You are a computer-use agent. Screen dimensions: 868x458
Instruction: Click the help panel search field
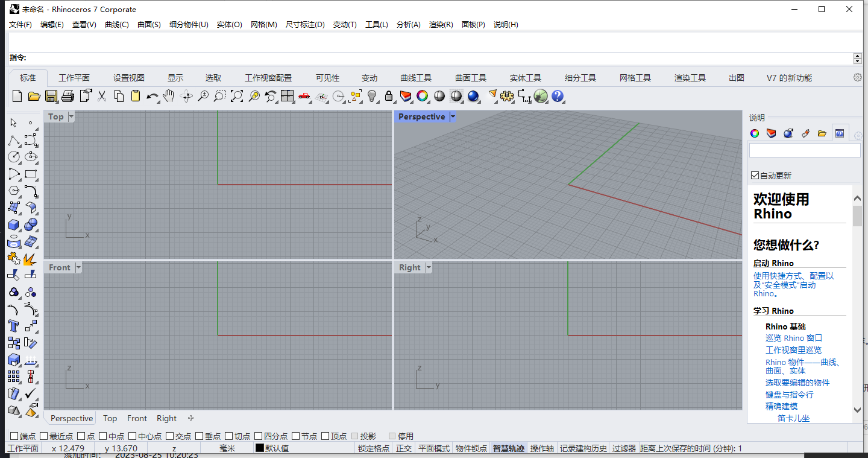pos(805,150)
